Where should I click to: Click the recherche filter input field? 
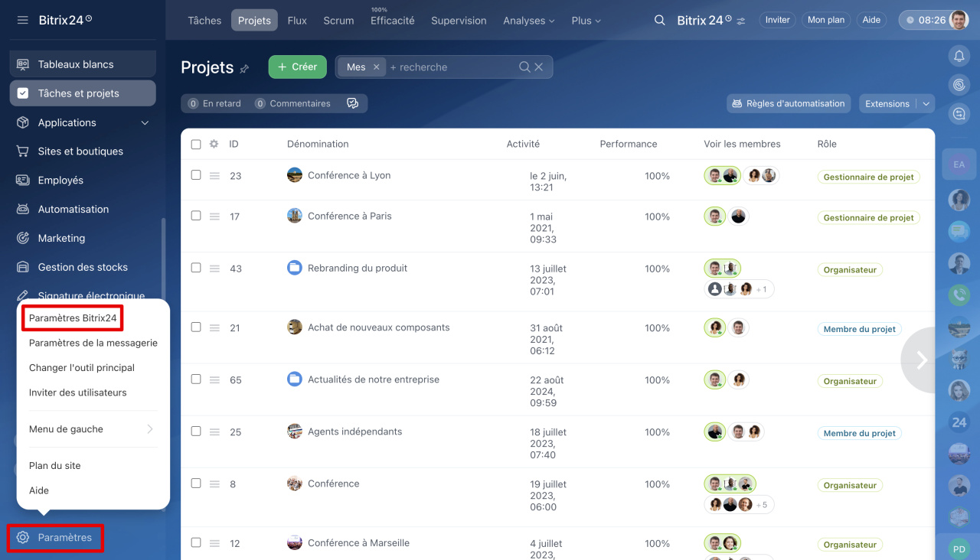[x=452, y=67]
